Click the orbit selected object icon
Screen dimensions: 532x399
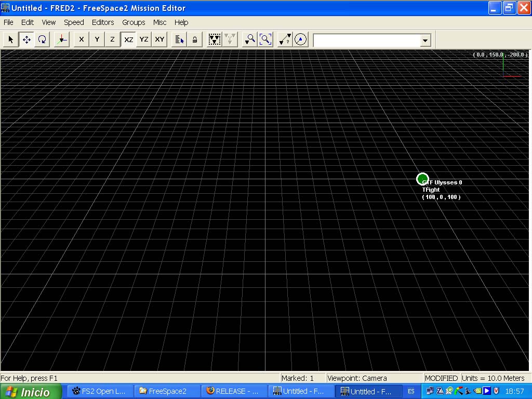301,39
